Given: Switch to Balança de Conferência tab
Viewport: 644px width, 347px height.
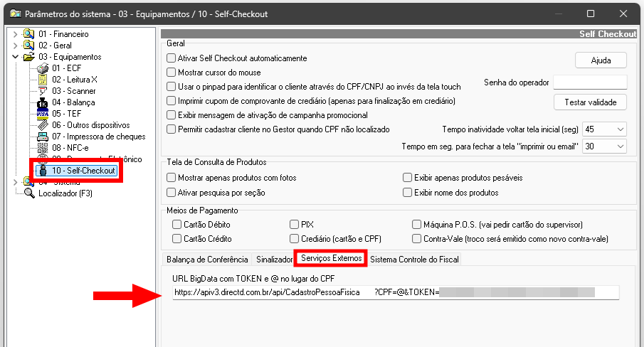Looking at the screenshot, I should [207, 260].
